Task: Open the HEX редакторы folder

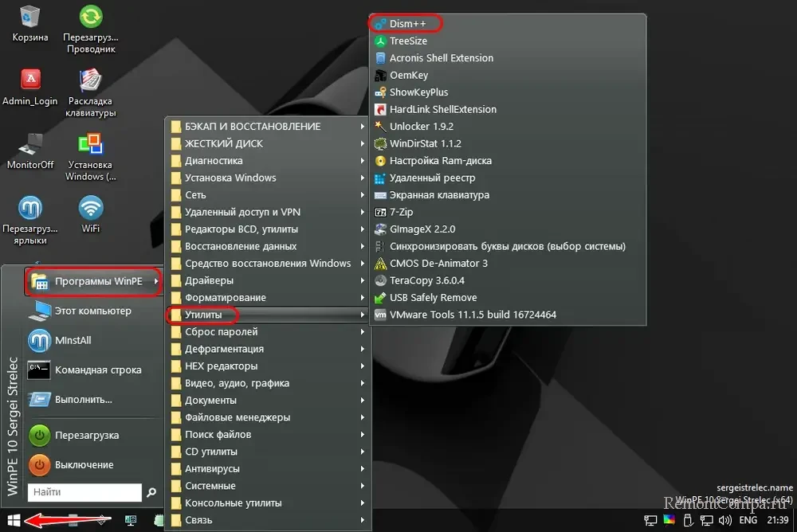Action: tap(268, 366)
